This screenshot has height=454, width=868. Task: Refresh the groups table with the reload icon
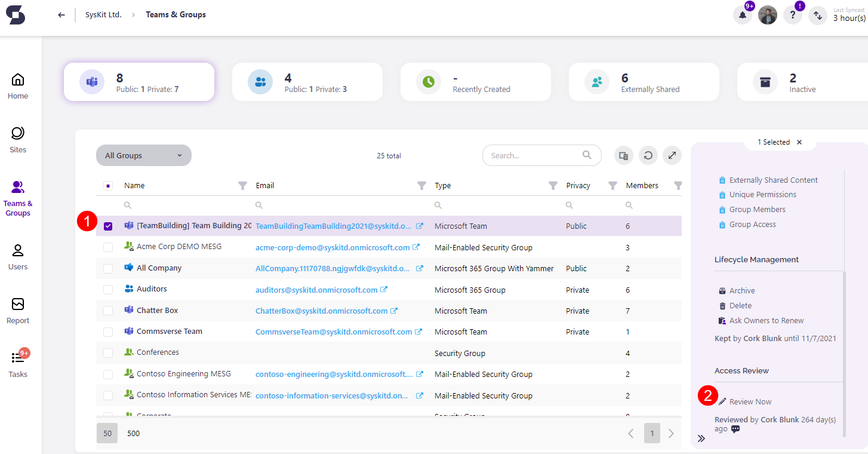coord(648,155)
